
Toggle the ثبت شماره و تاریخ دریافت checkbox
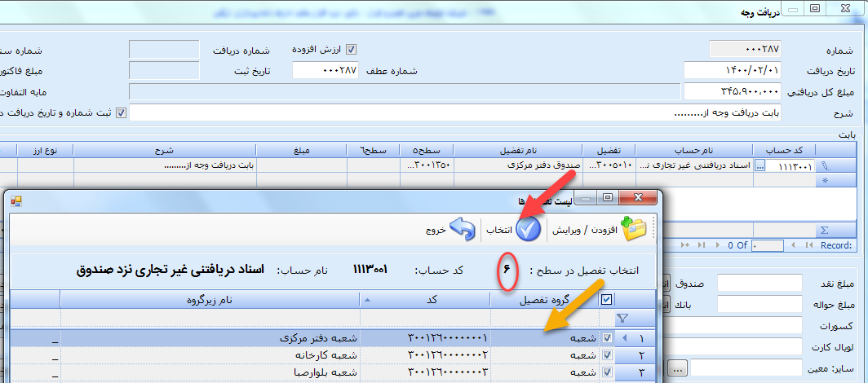(x=120, y=112)
